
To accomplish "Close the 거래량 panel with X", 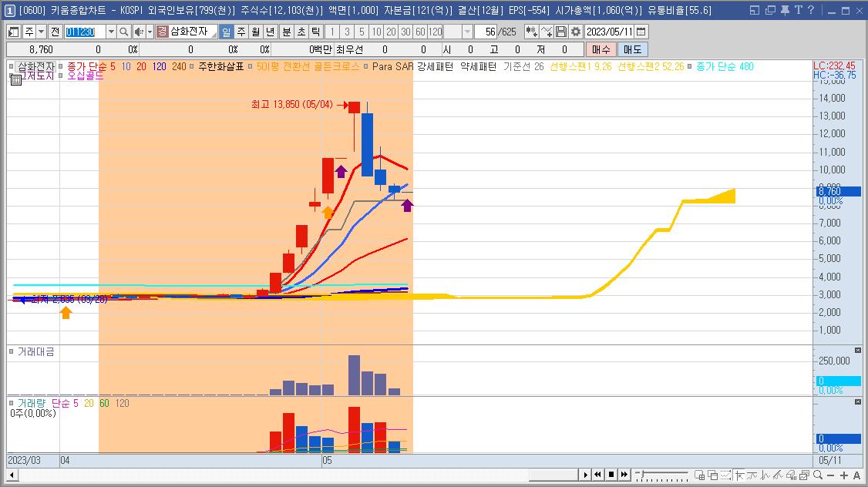I will point(858,401).
